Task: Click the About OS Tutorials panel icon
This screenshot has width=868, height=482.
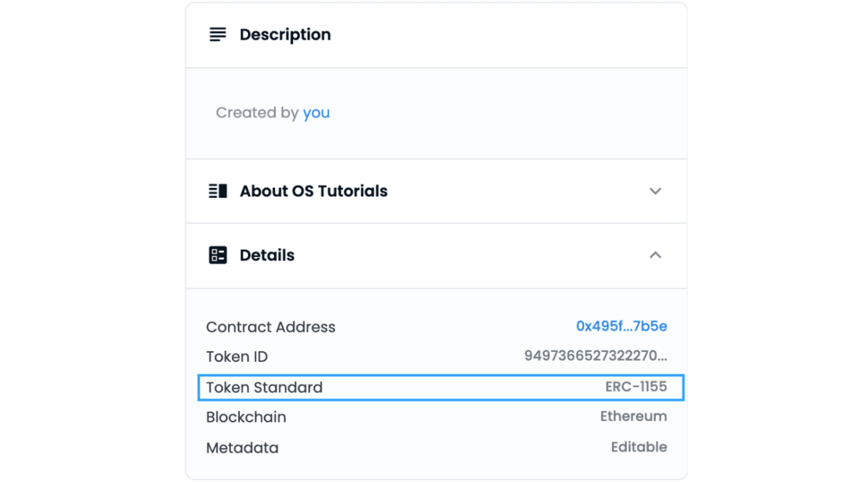Action: click(217, 191)
